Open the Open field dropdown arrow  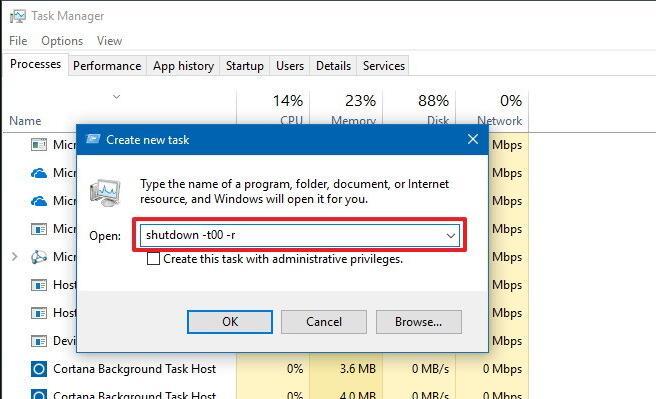[451, 235]
